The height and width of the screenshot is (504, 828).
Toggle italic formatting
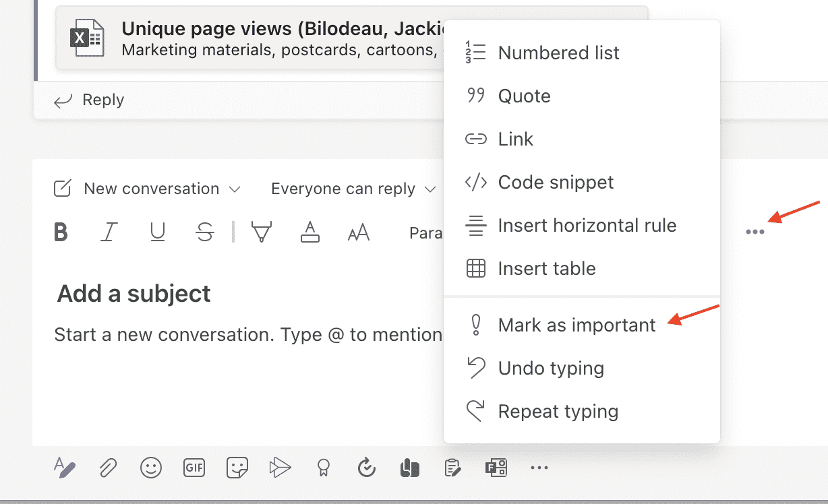pyautogui.click(x=109, y=232)
